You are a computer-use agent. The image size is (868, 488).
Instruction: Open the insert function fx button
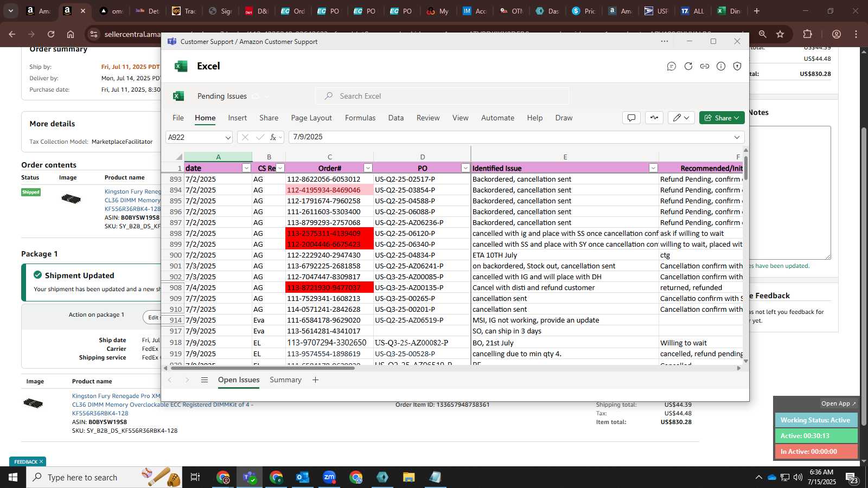point(273,137)
